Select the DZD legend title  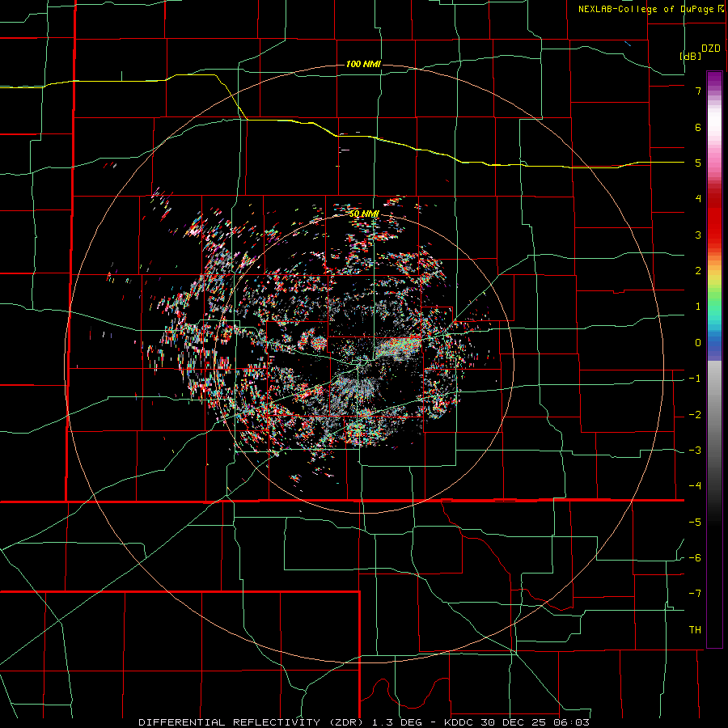(x=711, y=49)
